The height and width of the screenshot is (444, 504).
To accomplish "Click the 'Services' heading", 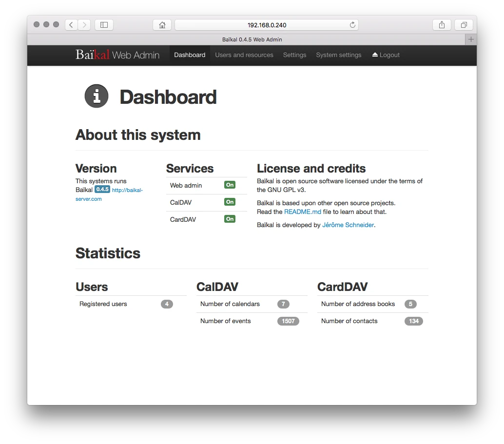I will (190, 169).
